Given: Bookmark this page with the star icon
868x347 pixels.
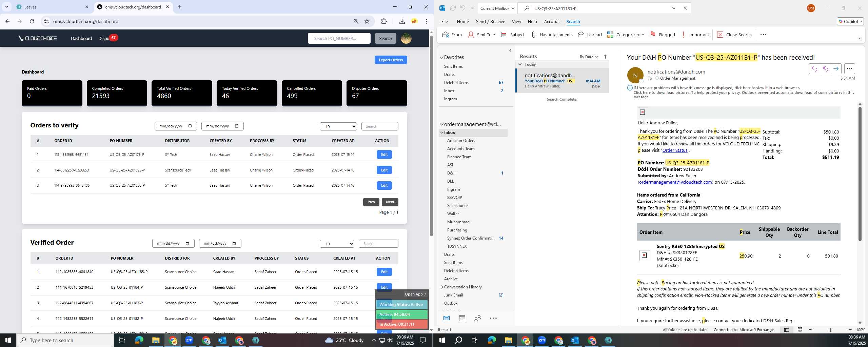Looking at the screenshot, I should (367, 21).
